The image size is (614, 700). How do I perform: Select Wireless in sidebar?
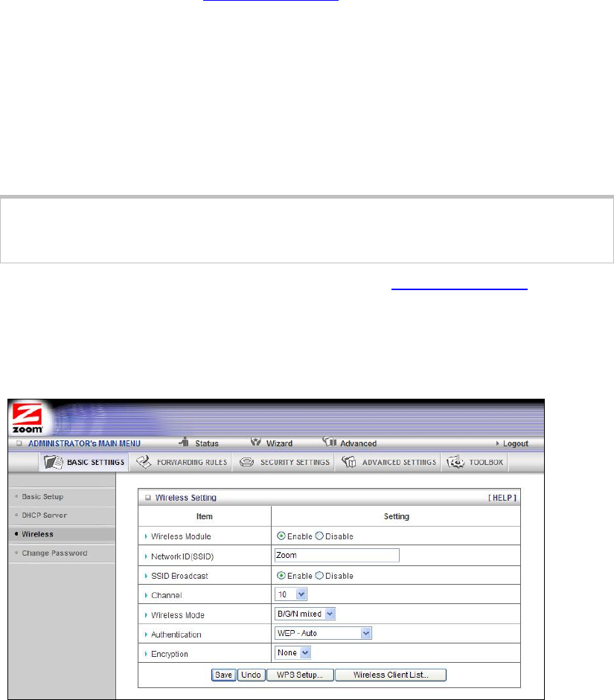(x=37, y=534)
